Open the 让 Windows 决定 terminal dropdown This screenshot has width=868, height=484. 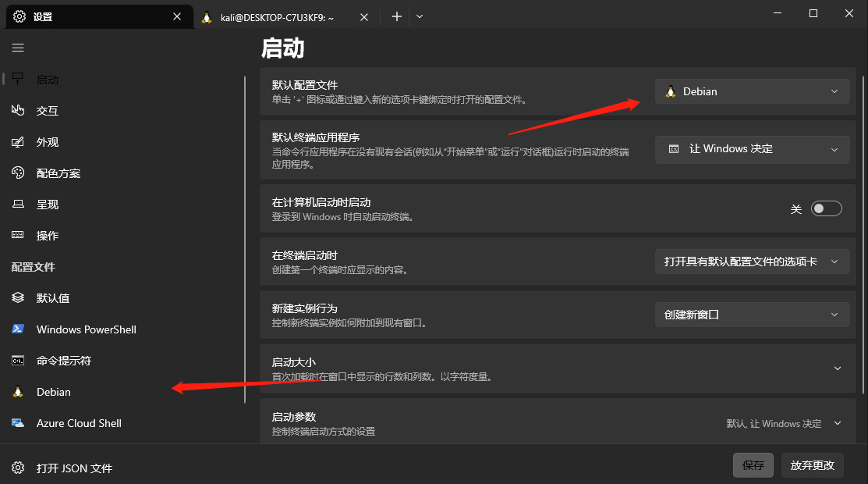752,149
